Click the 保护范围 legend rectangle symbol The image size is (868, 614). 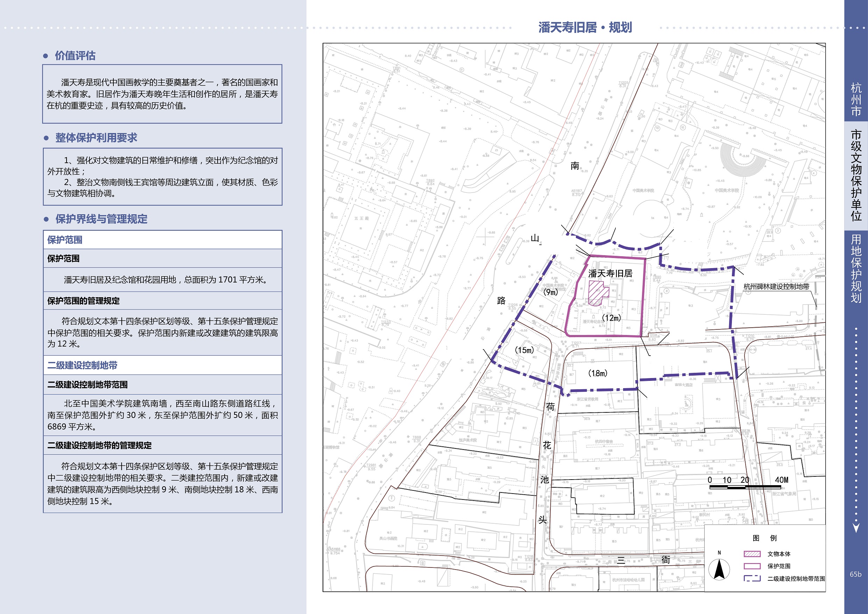(751, 566)
